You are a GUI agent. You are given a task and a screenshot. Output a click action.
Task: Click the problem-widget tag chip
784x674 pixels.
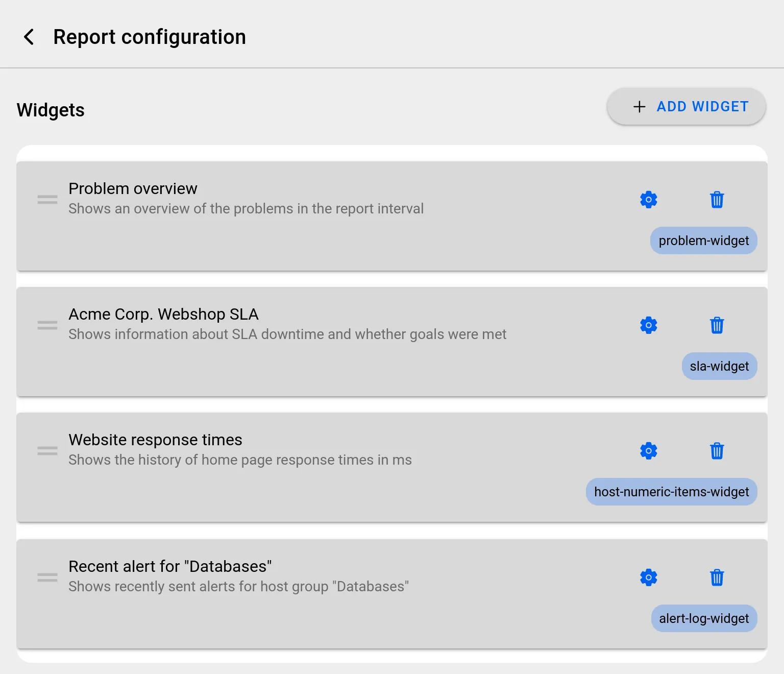coord(704,240)
